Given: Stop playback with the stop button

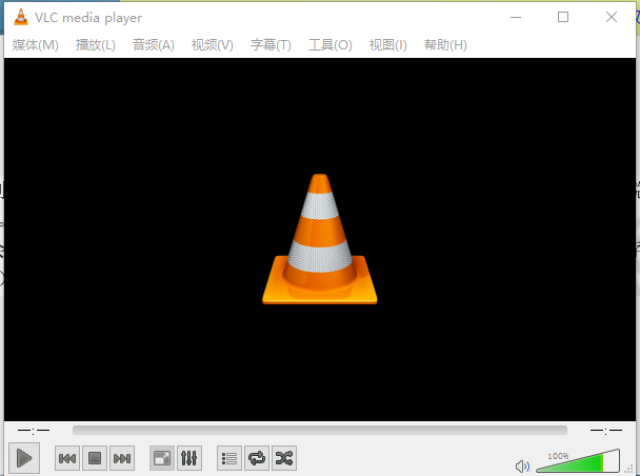Looking at the screenshot, I should point(95,458).
